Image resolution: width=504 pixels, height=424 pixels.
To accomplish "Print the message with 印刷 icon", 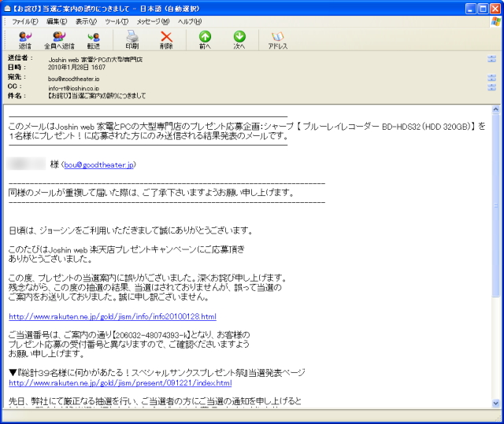I will coord(132,40).
